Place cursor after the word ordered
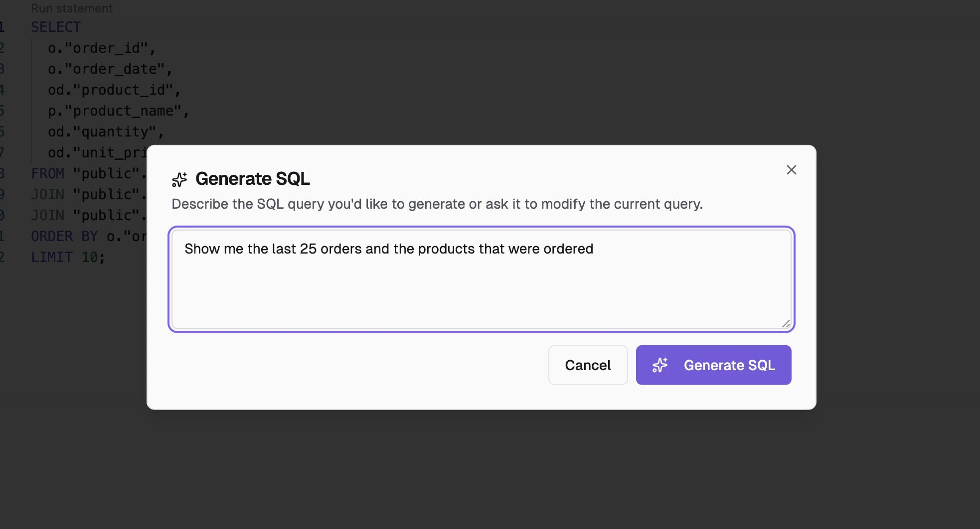 point(594,249)
